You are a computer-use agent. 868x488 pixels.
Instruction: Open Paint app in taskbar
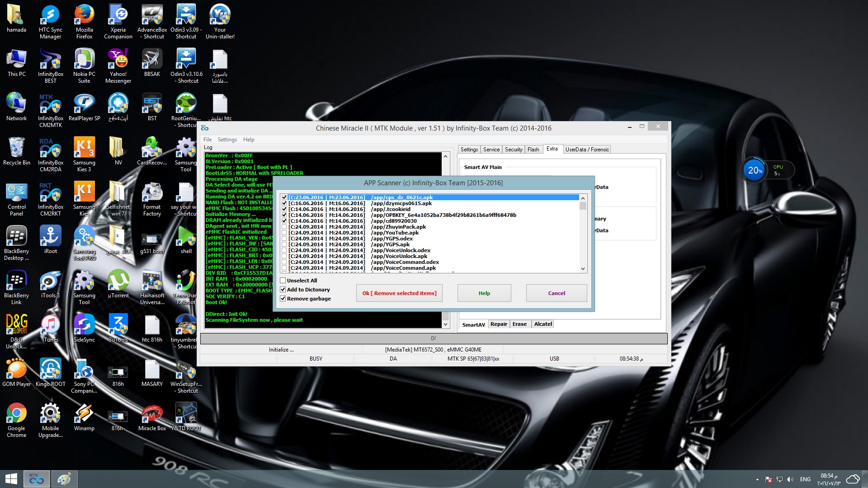(x=64, y=479)
